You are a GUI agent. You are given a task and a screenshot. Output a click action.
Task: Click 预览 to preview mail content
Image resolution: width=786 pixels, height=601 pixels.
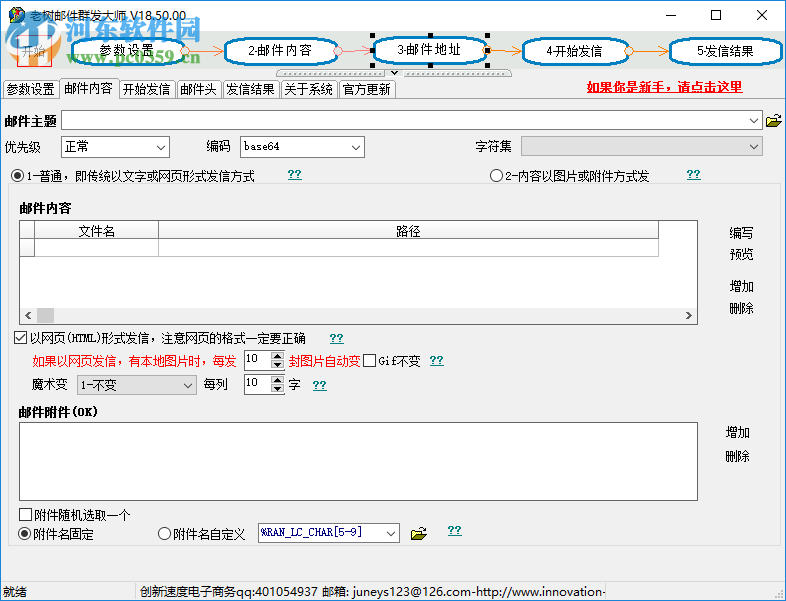(741, 255)
